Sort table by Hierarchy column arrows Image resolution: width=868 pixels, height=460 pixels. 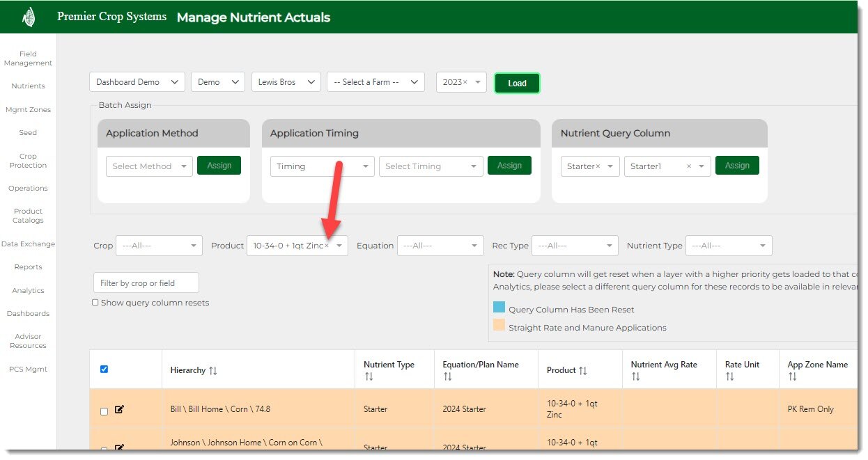pyautogui.click(x=213, y=371)
